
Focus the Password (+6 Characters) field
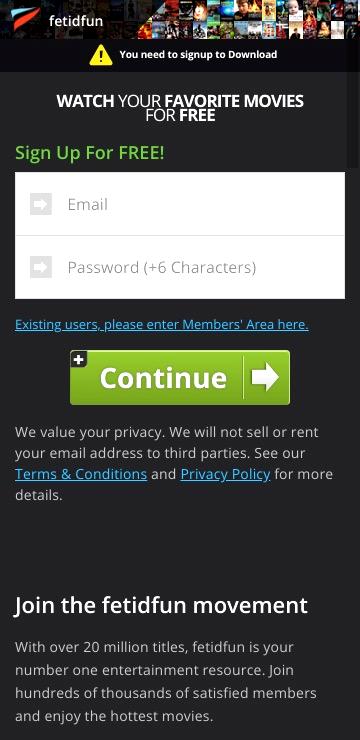point(180,267)
